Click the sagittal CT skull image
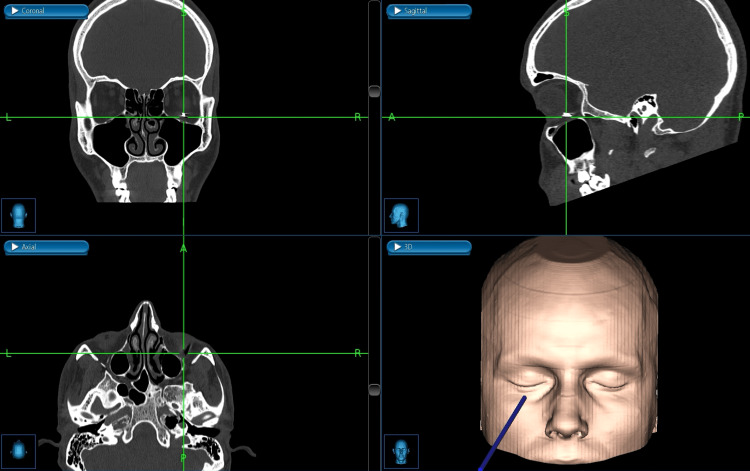750x471 pixels. click(x=633, y=101)
